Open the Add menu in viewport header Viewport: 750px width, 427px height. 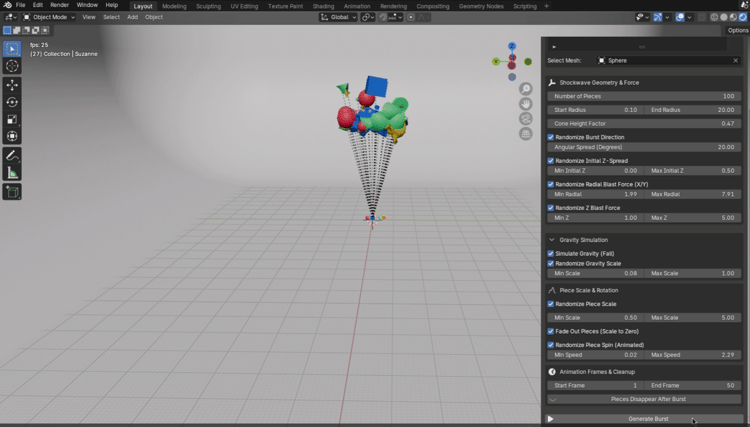click(132, 17)
